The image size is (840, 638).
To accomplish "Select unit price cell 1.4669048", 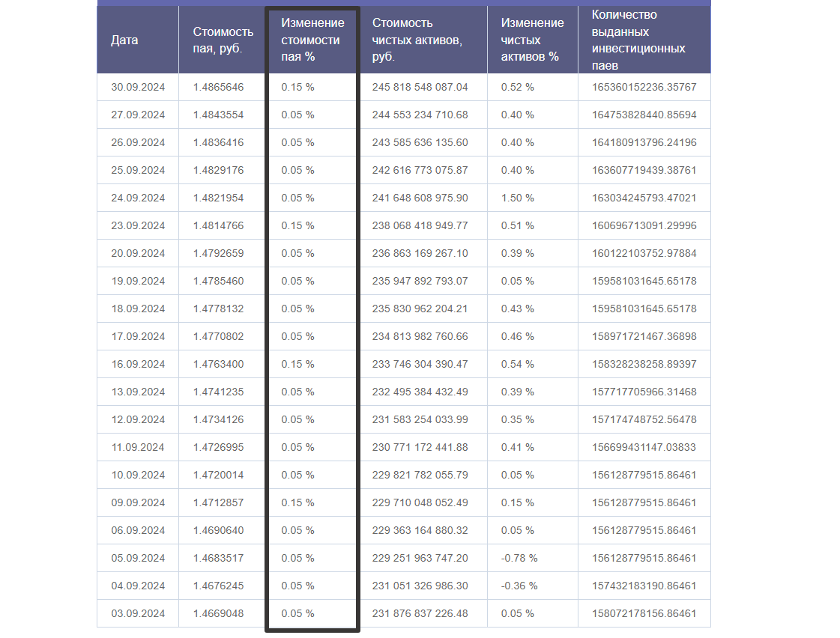I will pyautogui.click(x=218, y=613).
